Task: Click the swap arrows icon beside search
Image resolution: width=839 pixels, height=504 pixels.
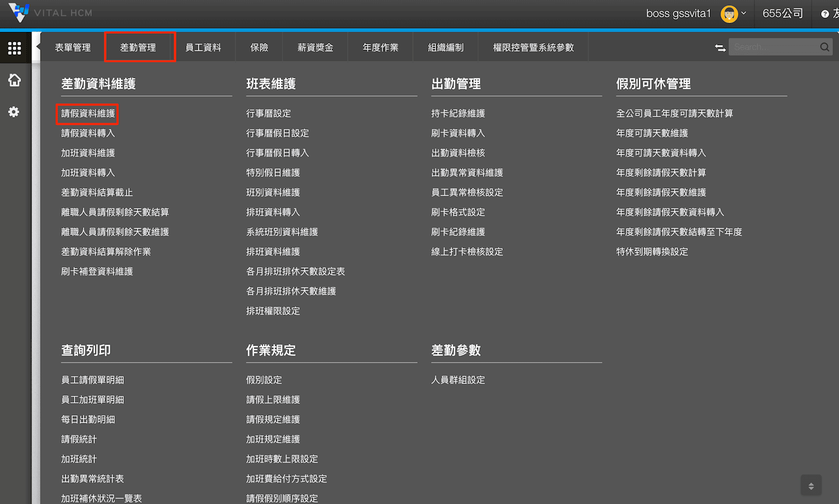Action: 720,48
